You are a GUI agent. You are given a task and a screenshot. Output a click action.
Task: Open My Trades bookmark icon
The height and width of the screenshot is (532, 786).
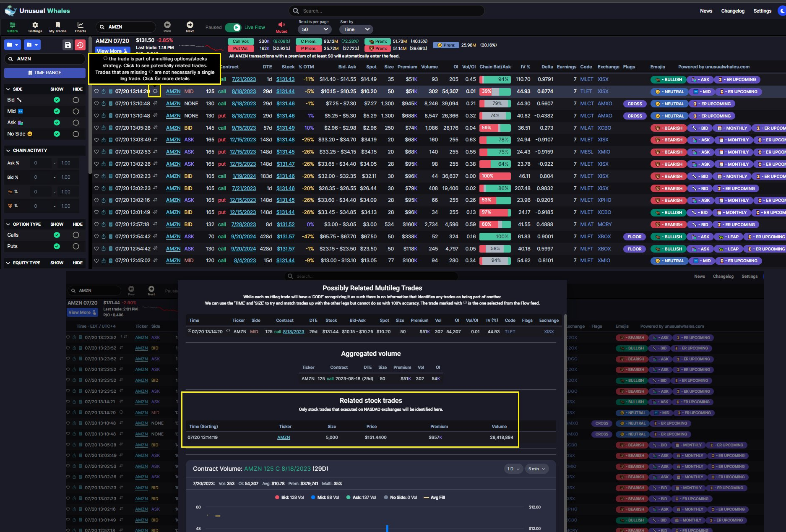point(58,25)
